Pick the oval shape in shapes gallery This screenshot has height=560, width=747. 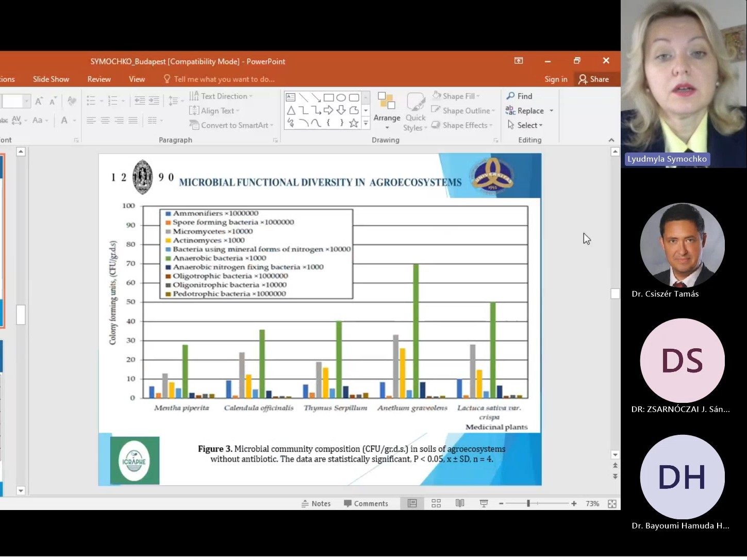pyautogui.click(x=341, y=98)
